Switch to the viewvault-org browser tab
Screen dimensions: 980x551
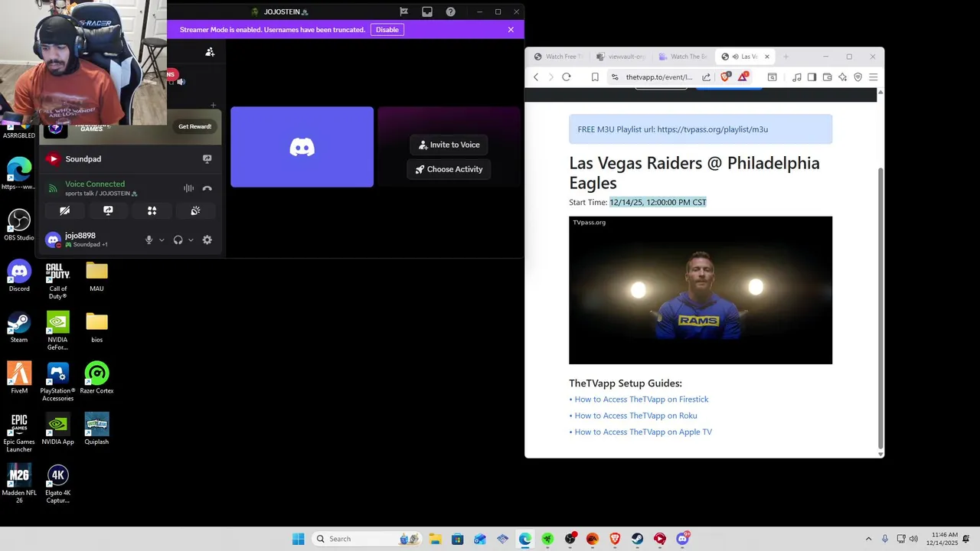pyautogui.click(x=621, y=57)
